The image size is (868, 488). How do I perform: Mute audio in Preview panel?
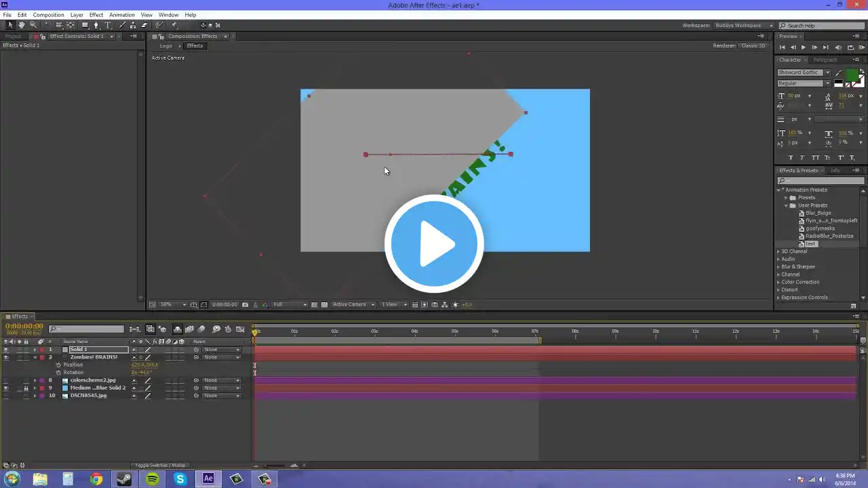838,47
